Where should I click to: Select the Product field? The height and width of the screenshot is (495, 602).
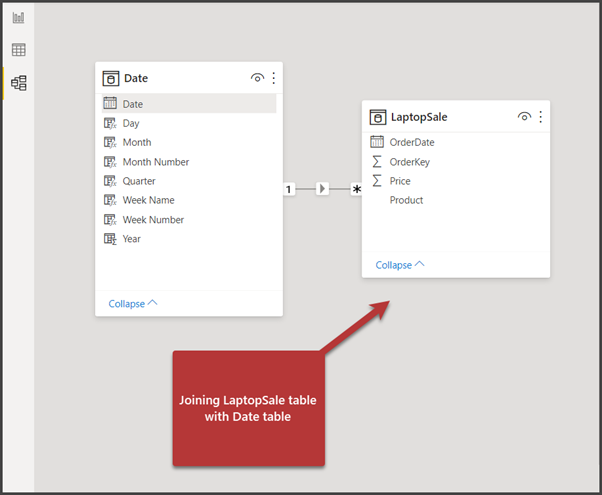point(456,200)
